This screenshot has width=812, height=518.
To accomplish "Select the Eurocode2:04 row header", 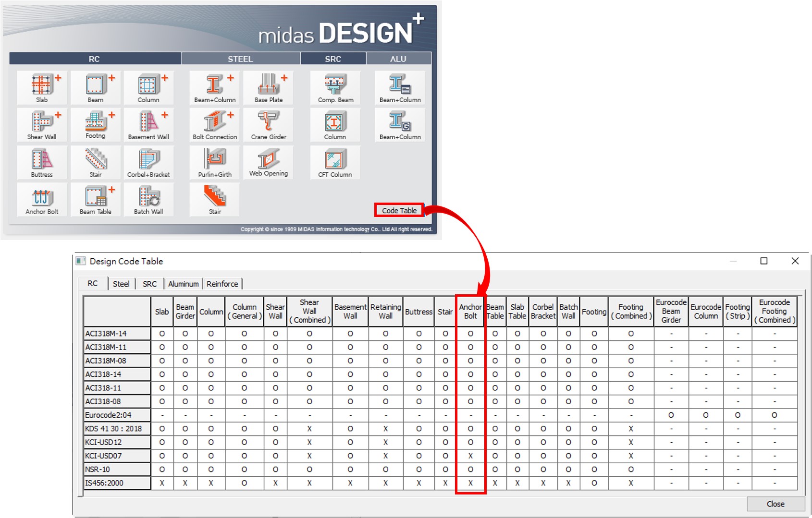I will coord(117,415).
